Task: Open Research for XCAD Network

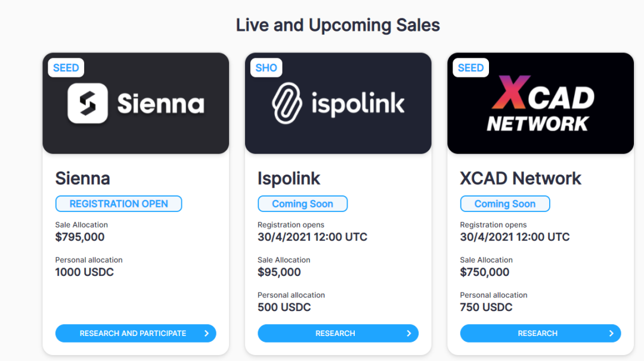Action: coord(537,334)
